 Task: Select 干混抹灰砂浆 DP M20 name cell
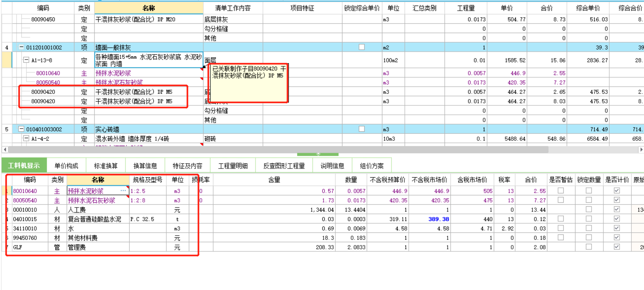coord(149,19)
